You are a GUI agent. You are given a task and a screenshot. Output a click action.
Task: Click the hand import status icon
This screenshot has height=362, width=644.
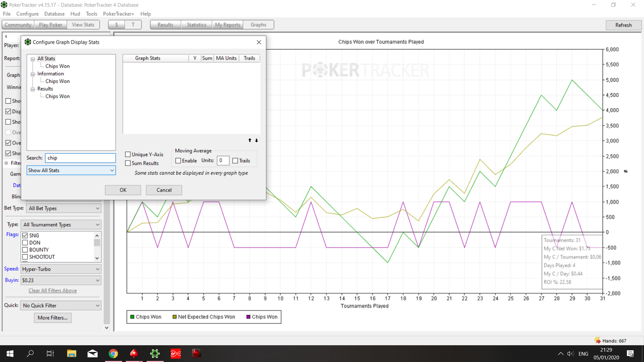point(597,340)
